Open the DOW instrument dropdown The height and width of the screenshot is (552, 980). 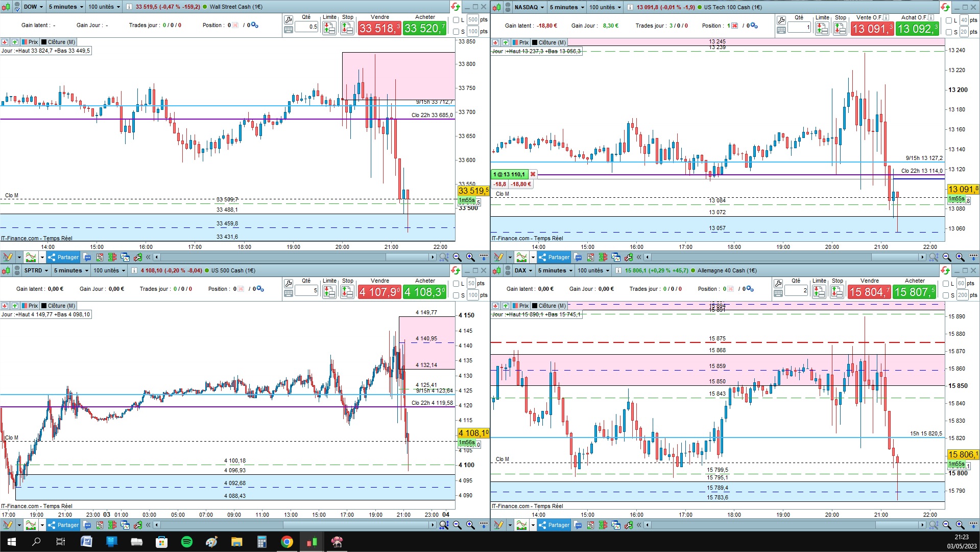click(34, 7)
